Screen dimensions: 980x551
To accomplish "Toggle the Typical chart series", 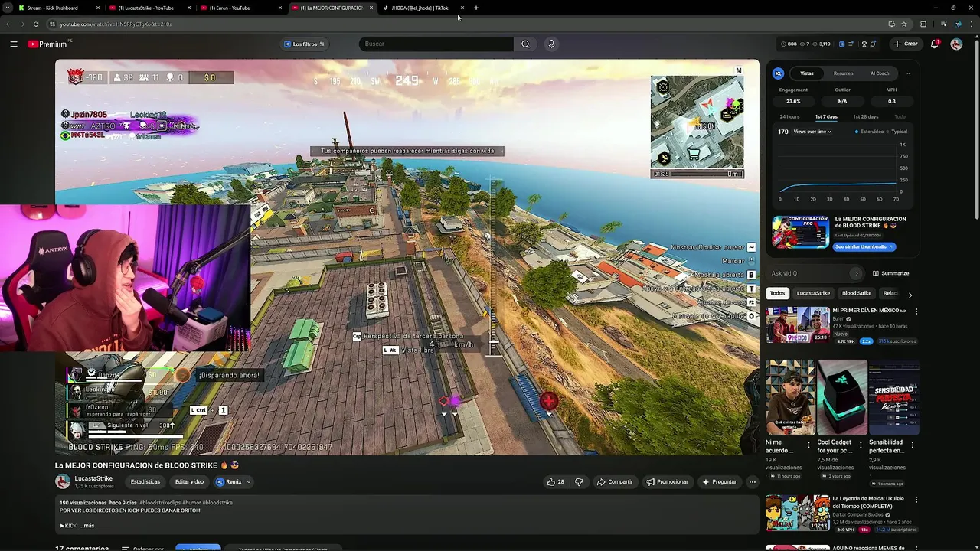I will tap(897, 132).
